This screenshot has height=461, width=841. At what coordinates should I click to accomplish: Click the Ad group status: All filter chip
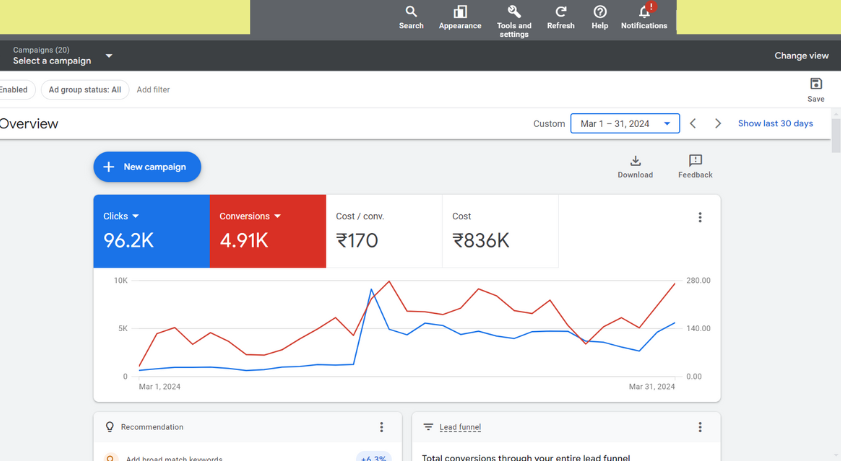click(85, 90)
